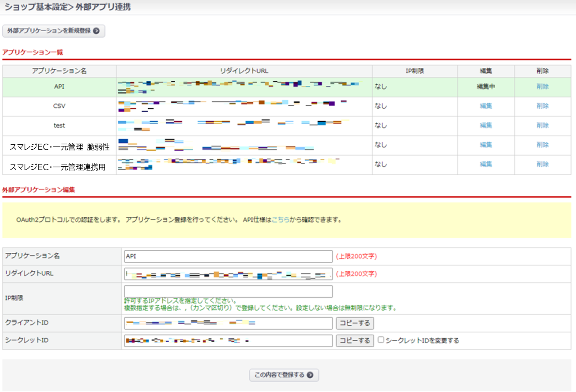Edit the CSV application row
The height and width of the screenshot is (392, 576).
pos(486,106)
